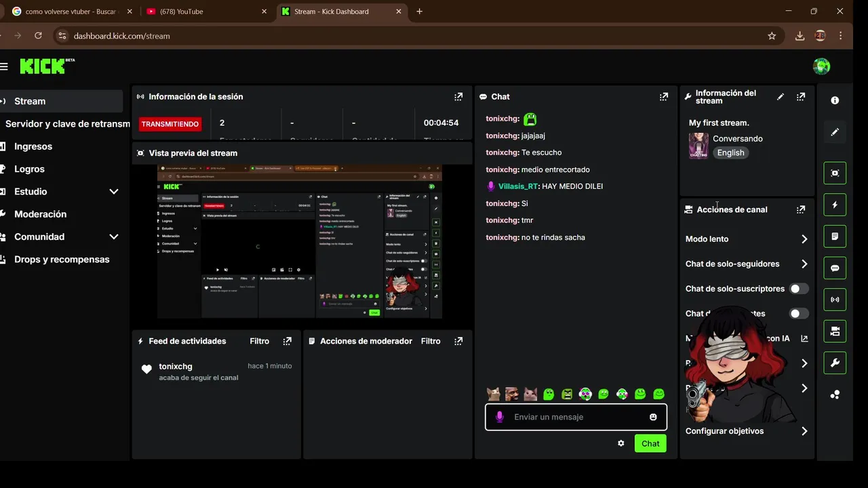Click the heart icon next to tonixchg follow
The width and height of the screenshot is (868, 488).
click(146, 369)
